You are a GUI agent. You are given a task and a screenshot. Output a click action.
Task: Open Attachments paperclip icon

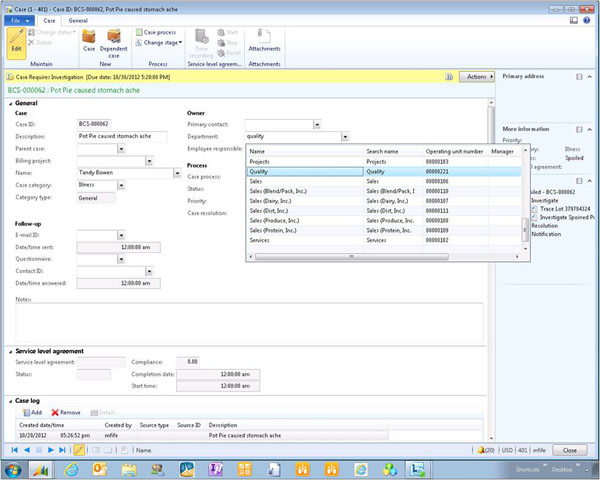264,36
